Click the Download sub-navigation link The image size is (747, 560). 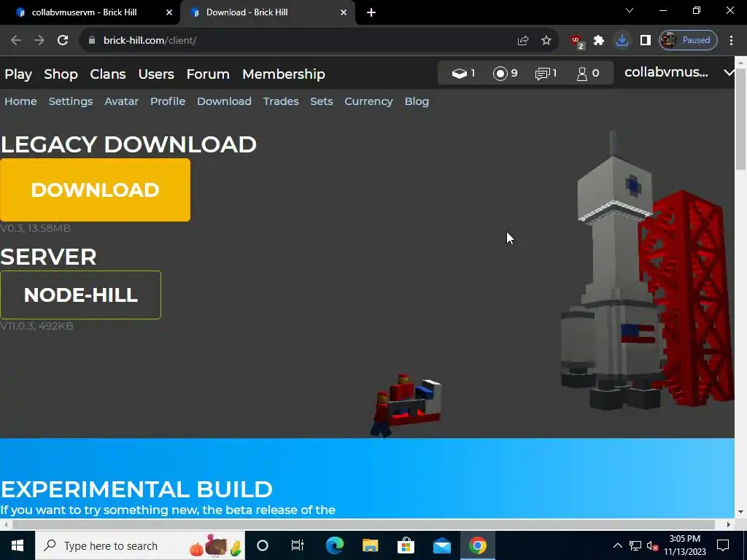pos(224,101)
